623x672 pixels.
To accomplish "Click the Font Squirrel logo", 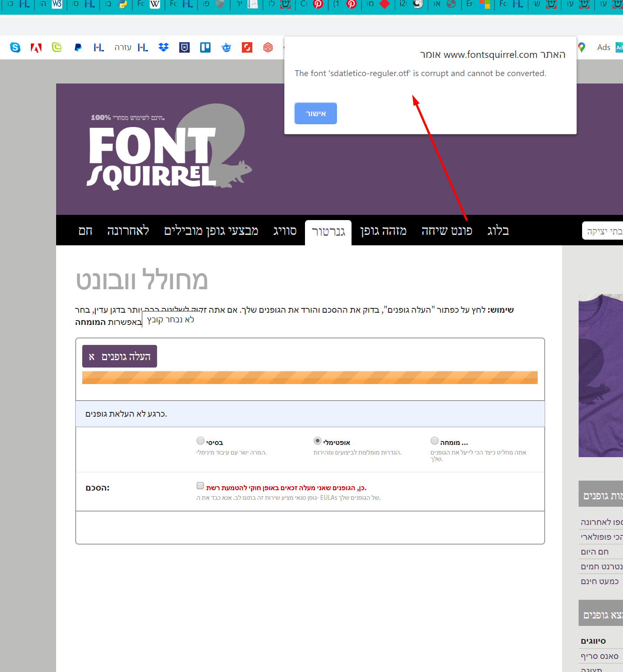I will tap(170, 148).
